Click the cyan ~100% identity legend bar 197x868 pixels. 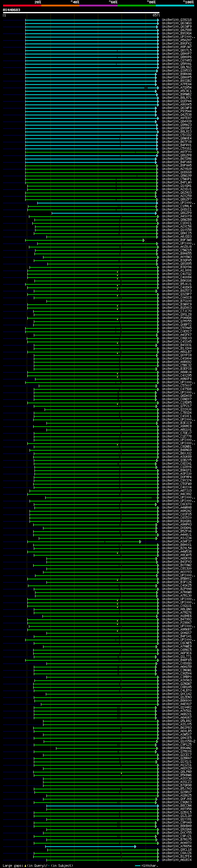(x=175, y=6)
